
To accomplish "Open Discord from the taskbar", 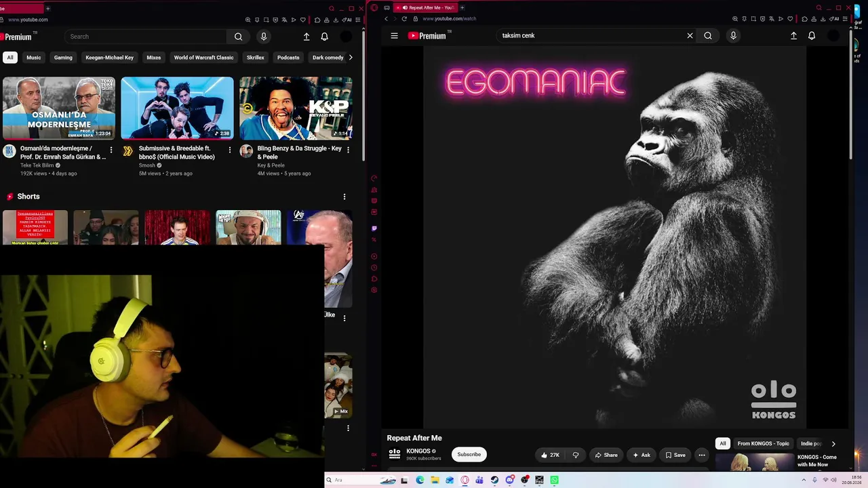I will (x=509, y=480).
